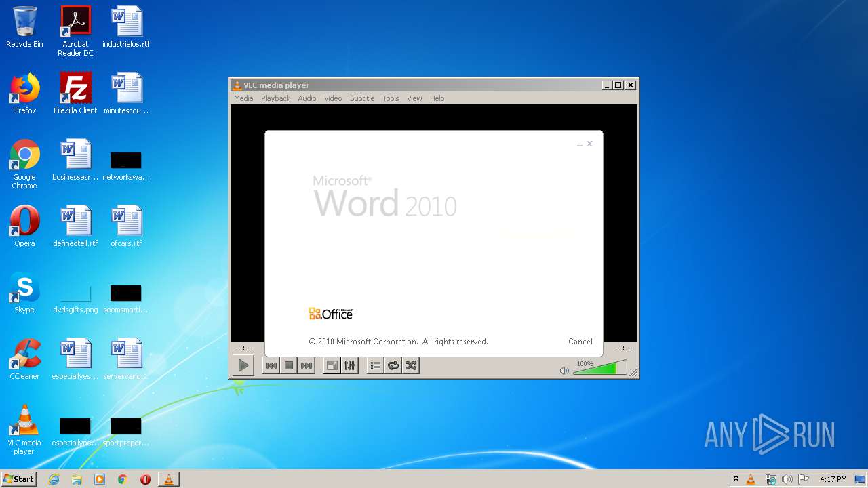Screen dimensions: 868x488
Task: Select the CCleaner desktop shortcut
Action: (24, 359)
